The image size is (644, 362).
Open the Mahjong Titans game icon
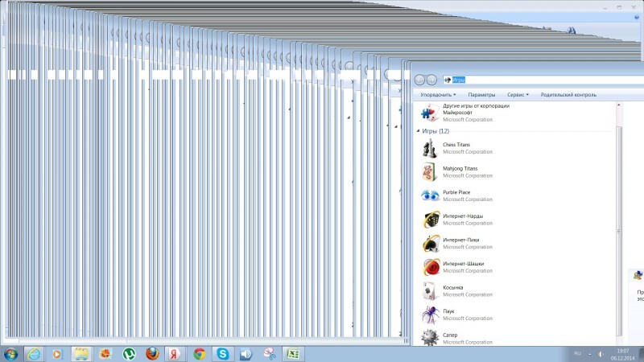point(430,172)
